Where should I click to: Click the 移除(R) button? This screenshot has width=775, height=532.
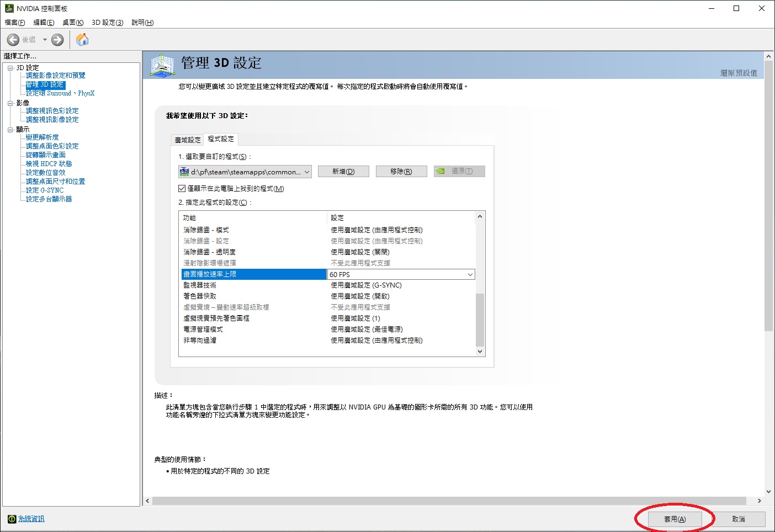click(401, 172)
